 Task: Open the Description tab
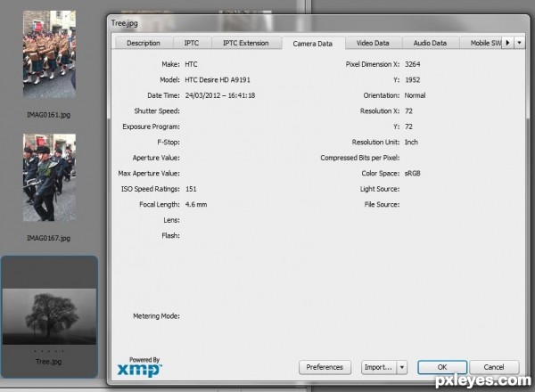144,43
